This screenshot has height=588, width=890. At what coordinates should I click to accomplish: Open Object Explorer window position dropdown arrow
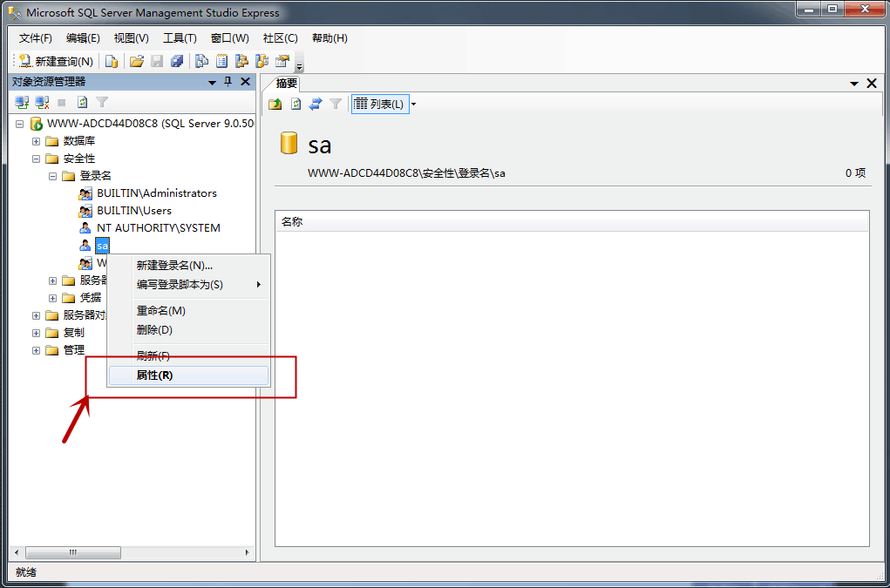tap(212, 82)
